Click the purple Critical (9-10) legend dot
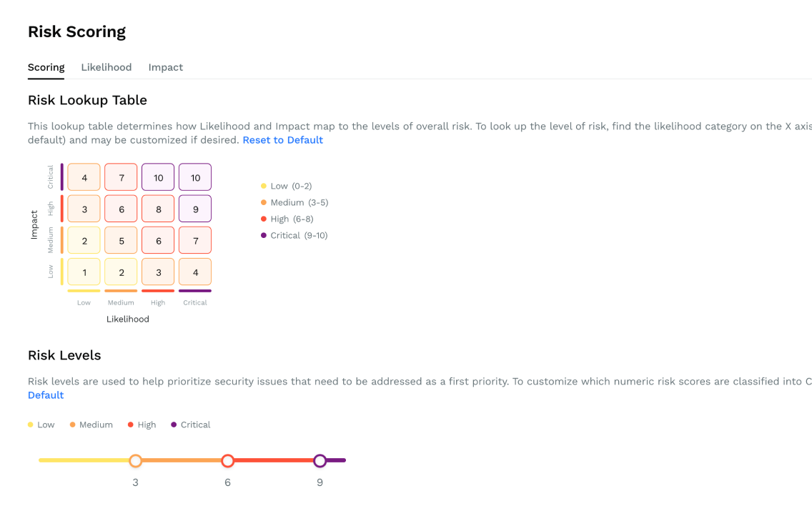The height and width of the screenshot is (511, 812). (x=264, y=235)
